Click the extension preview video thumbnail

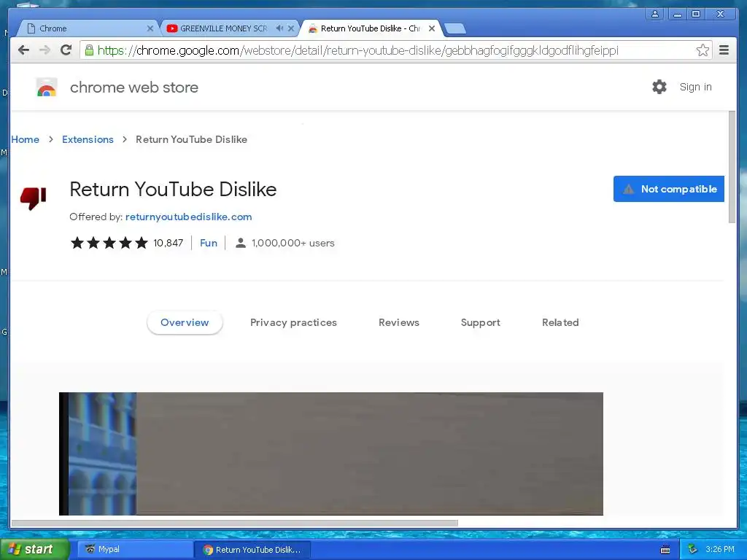pos(331,454)
